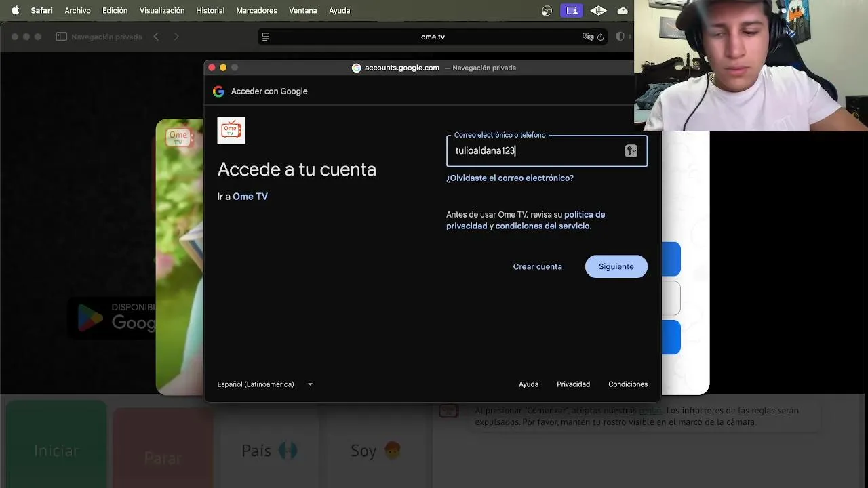The image size is (868, 488).
Task: Click the screen mirroring icon in menu bar
Action: 572,10
